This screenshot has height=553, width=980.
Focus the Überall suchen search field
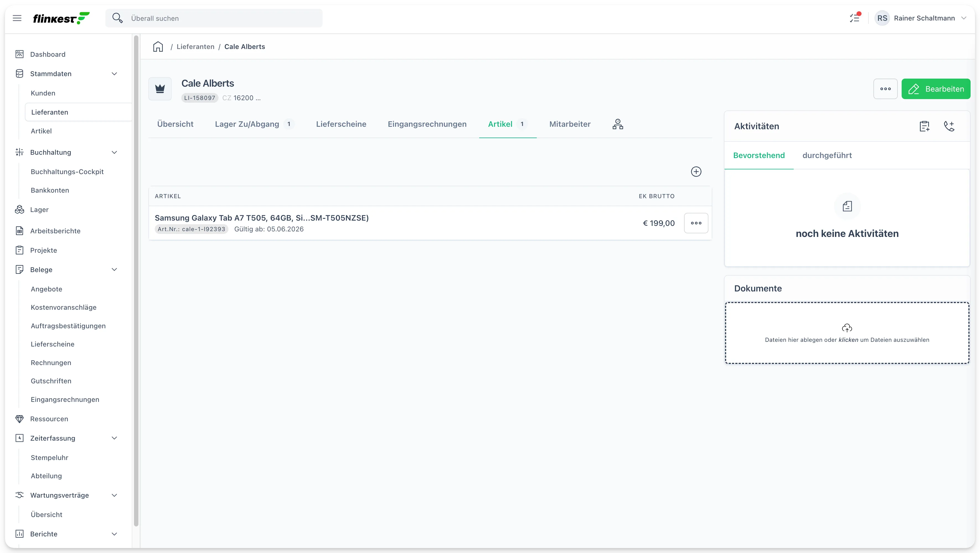click(214, 18)
